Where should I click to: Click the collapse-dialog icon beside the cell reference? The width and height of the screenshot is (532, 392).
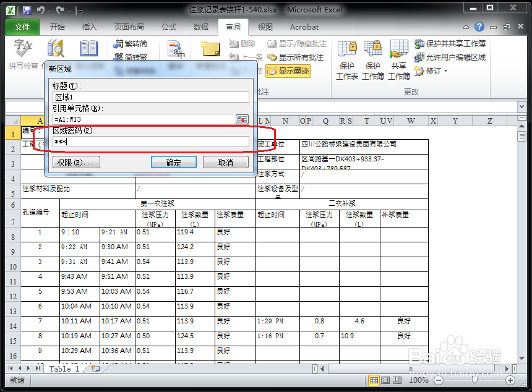coord(242,119)
